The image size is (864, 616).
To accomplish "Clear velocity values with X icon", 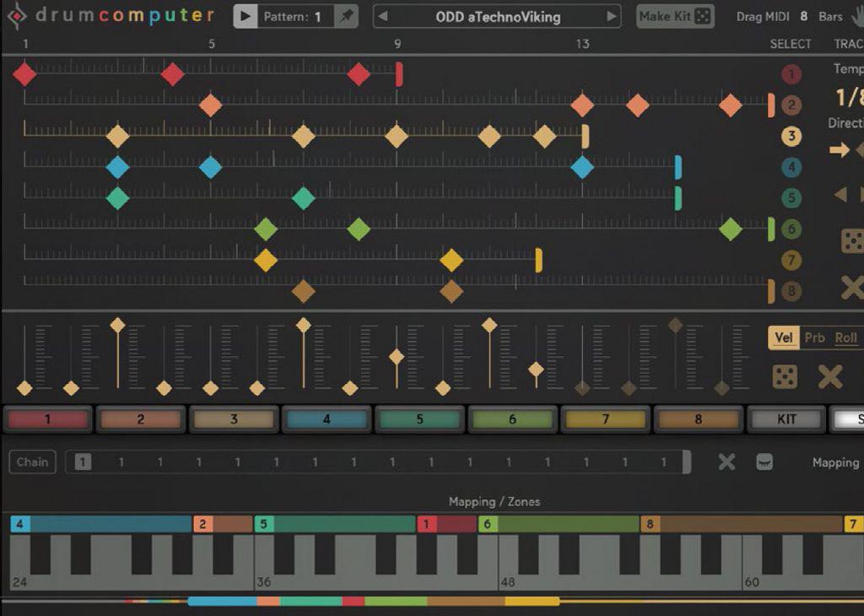I will point(830,377).
